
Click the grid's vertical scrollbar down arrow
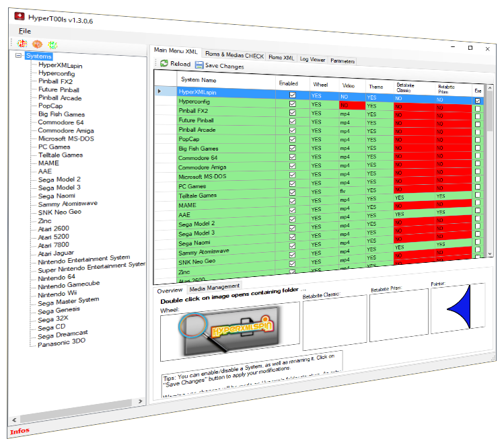click(490, 253)
